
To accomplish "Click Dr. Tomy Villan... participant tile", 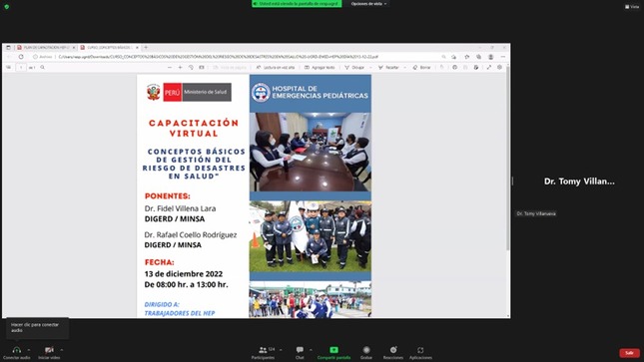I will pyautogui.click(x=578, y=181).
